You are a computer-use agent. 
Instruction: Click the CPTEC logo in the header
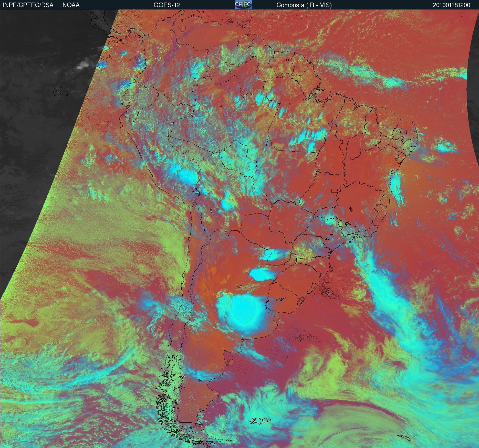(243, 5)
